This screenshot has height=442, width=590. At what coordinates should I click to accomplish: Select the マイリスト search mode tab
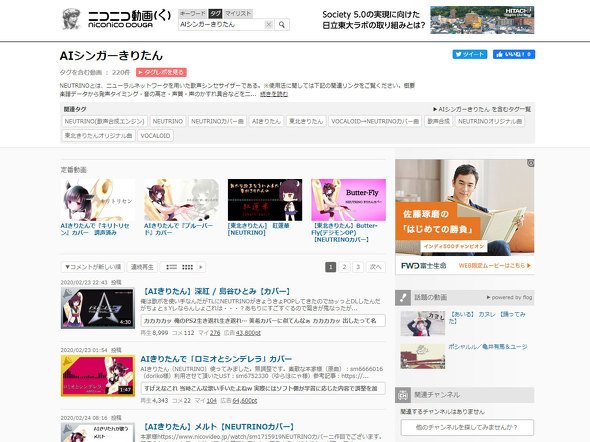tap(238, 14)
